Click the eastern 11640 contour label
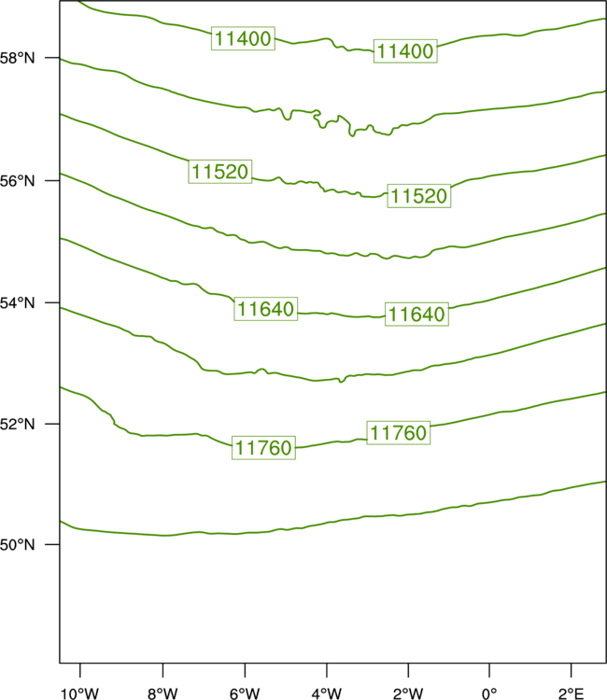 pyautogui.click(x=416, y=314)
